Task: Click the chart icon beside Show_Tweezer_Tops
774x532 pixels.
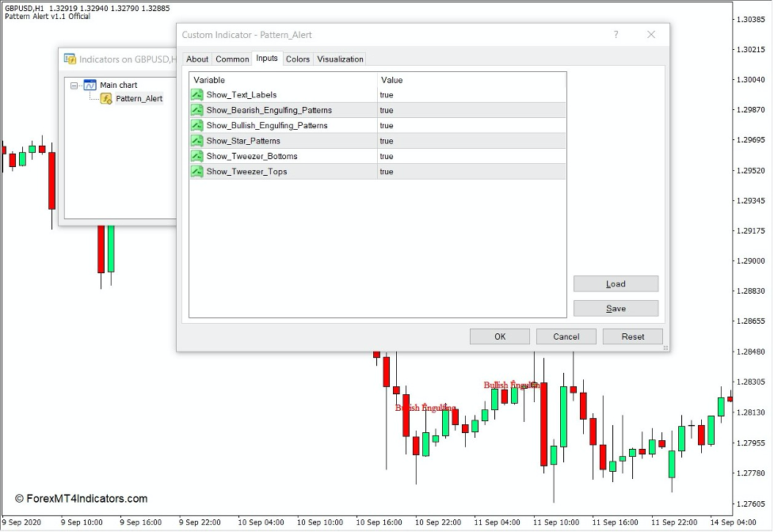Action: click(196, 172)
